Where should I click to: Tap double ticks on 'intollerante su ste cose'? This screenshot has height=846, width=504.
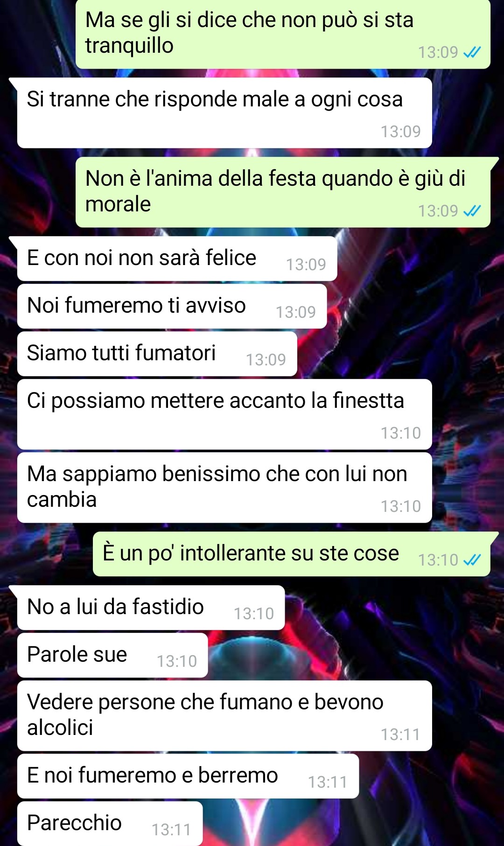click(472, 559)
